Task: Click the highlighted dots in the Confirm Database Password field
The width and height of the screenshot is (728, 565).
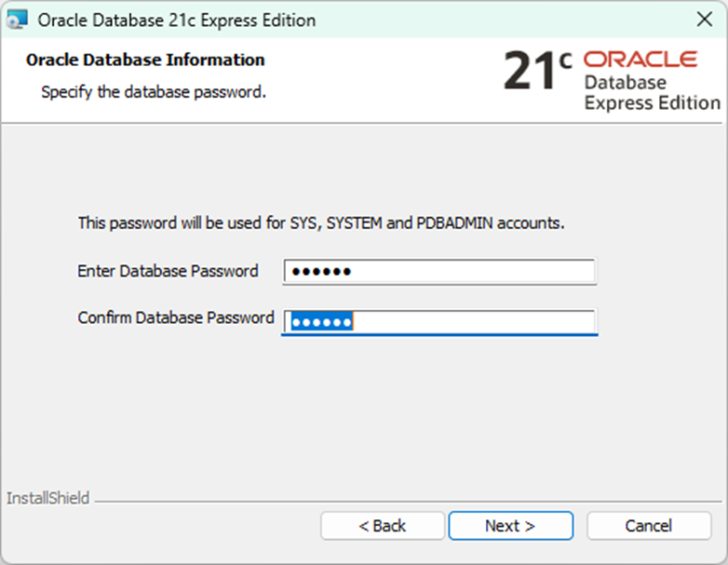Action: (321, 322)
